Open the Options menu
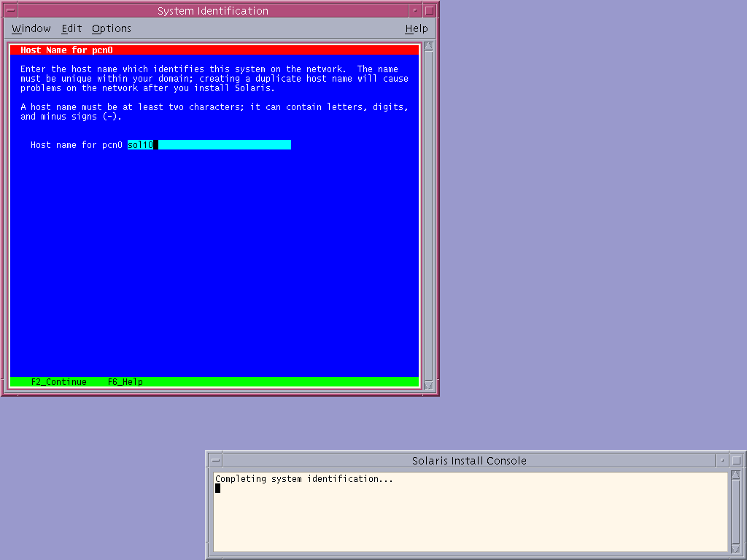This screenshot has height=560, width=747. (112, 28)
